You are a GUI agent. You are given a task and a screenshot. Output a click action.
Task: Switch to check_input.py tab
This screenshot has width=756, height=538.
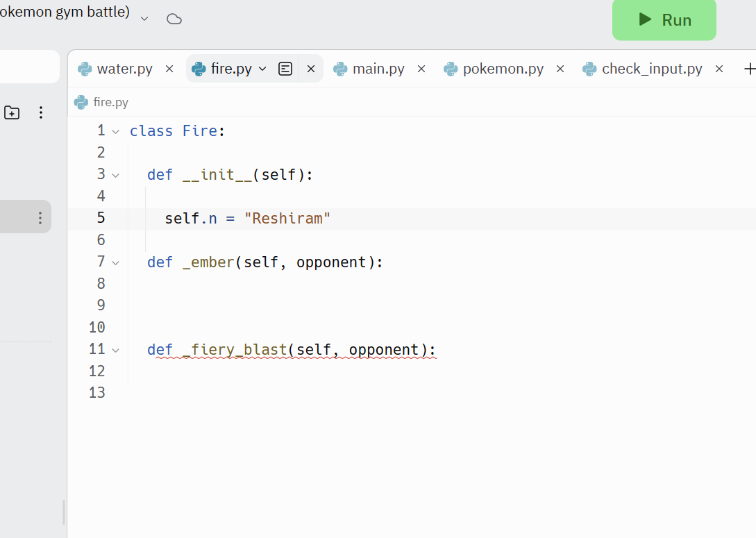pos(652,69)
